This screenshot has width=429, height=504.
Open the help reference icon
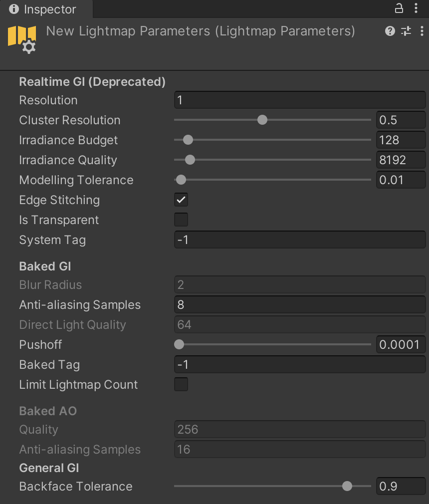point(390,31)
